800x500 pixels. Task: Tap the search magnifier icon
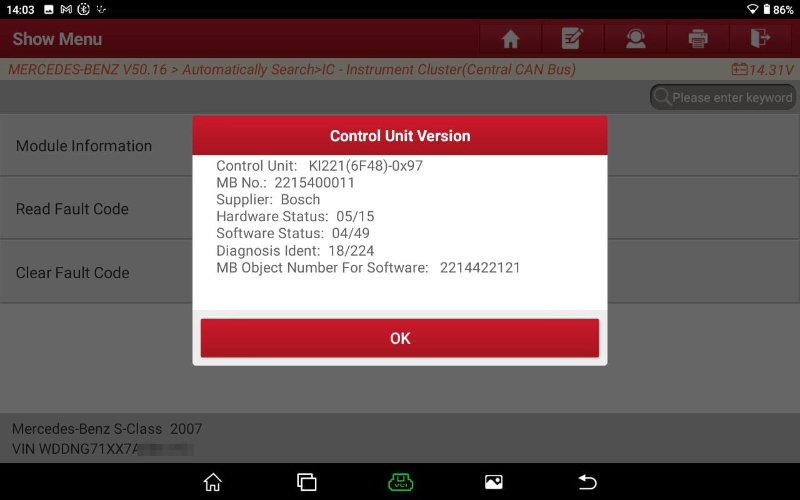pos(662,97)
